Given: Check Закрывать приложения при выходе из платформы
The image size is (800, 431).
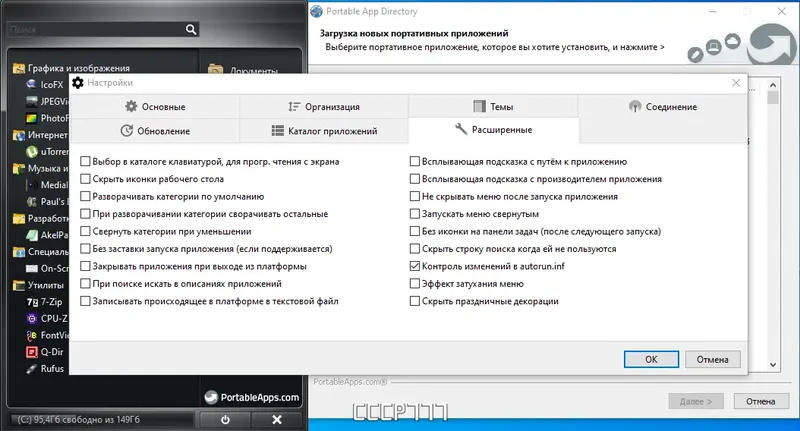Looking at the screenshot, I should tap(85, 266).
